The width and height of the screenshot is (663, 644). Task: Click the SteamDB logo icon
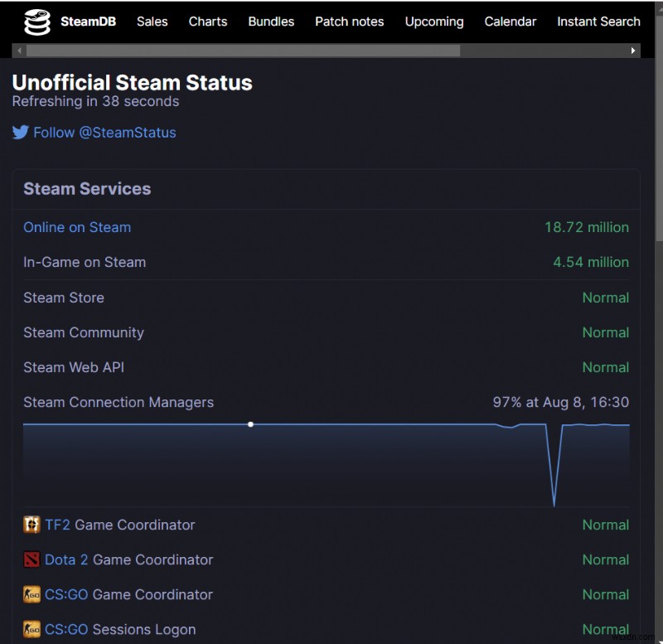37,22
